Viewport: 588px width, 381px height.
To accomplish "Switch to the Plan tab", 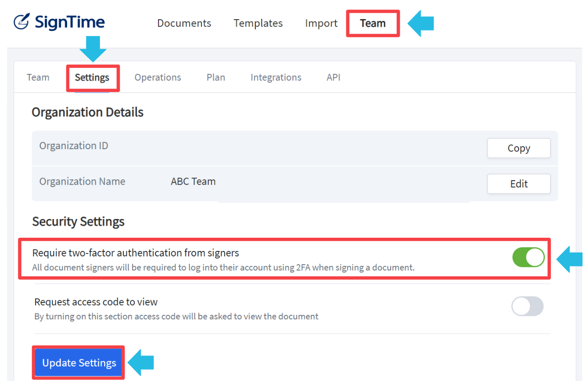I will click(x=216, y=78).
